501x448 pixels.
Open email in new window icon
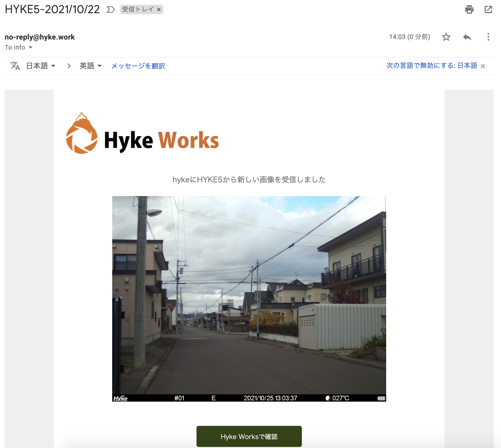488,9
